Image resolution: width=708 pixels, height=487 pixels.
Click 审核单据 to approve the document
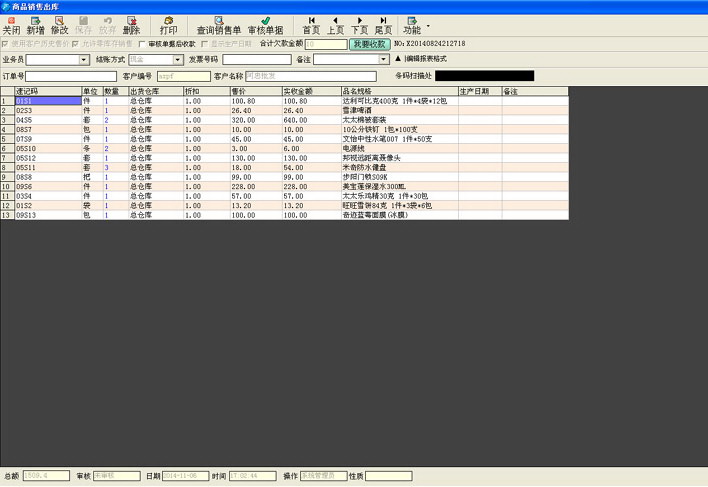(x=265, y=25)
